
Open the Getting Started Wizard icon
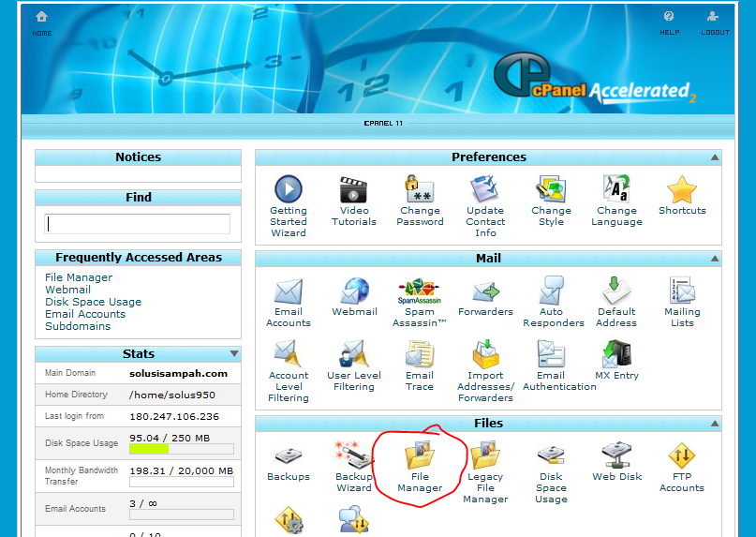point(289,188)
